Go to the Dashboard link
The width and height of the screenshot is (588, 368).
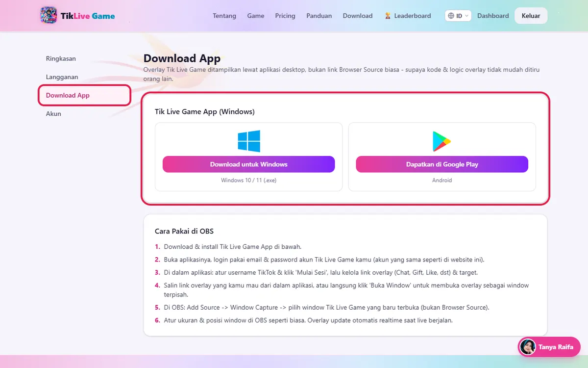point(493,16)
